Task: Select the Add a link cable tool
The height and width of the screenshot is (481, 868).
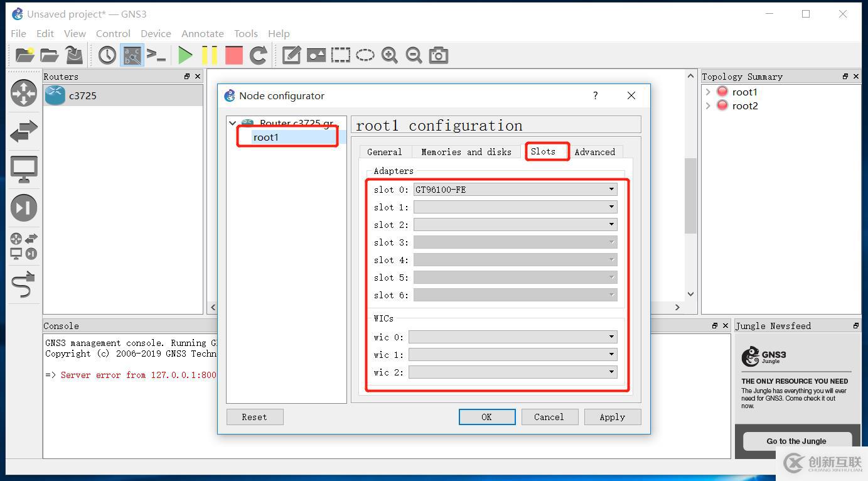Action: 24,285
